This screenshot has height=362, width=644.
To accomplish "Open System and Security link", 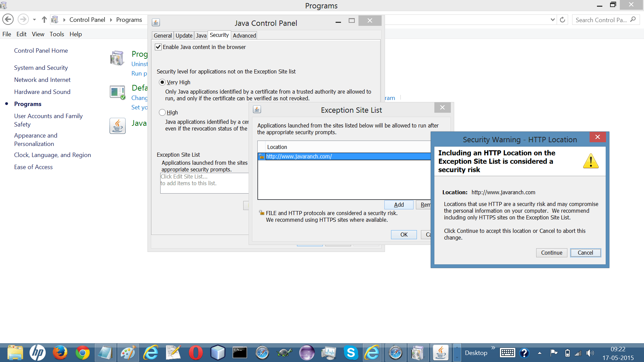I will [41, 68].
